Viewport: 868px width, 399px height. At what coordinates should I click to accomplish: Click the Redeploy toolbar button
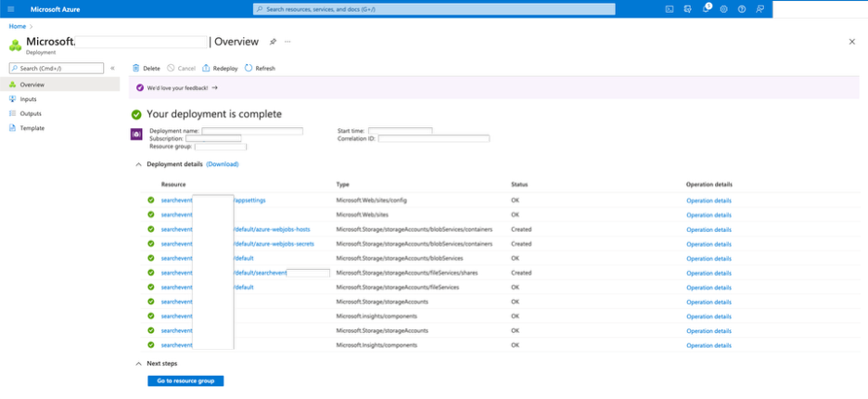coord(220,68)
